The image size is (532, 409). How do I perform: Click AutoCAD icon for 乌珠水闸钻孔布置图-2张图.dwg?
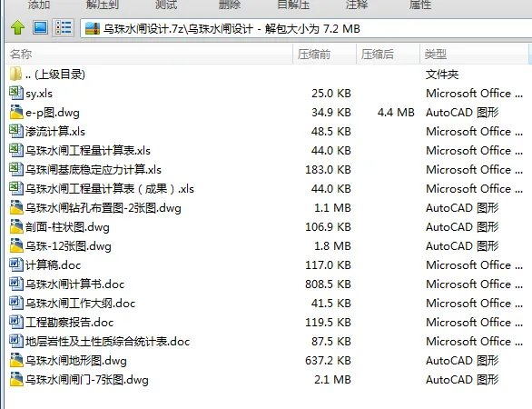point(16,207)
